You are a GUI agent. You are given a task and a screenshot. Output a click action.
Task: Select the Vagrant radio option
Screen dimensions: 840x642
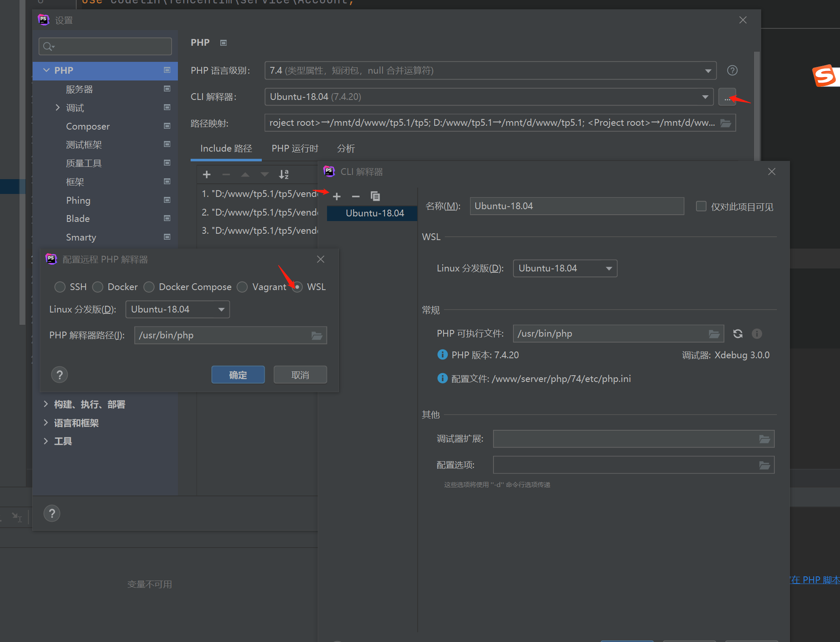(242, 287)
